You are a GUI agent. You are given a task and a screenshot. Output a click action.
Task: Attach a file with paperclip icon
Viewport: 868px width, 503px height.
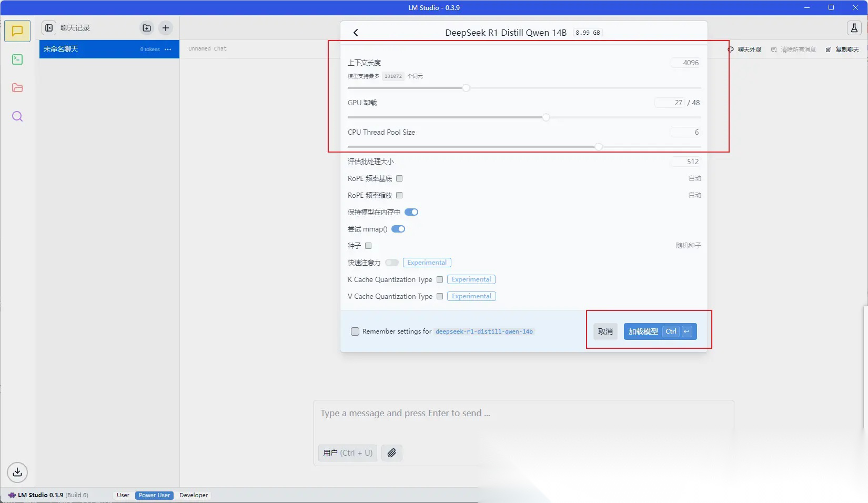(392, 453)
